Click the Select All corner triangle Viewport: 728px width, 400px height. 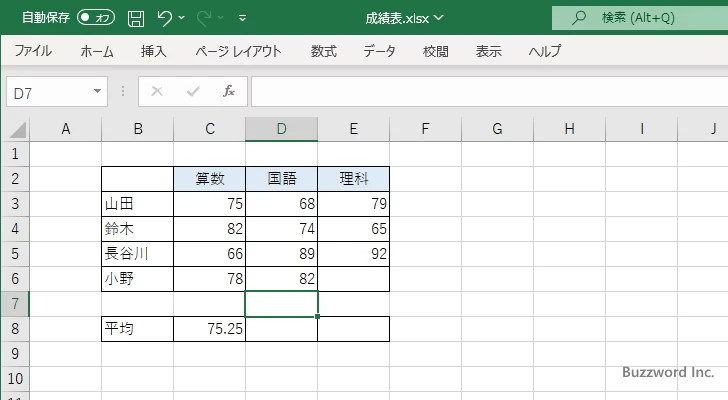[15, 129]
